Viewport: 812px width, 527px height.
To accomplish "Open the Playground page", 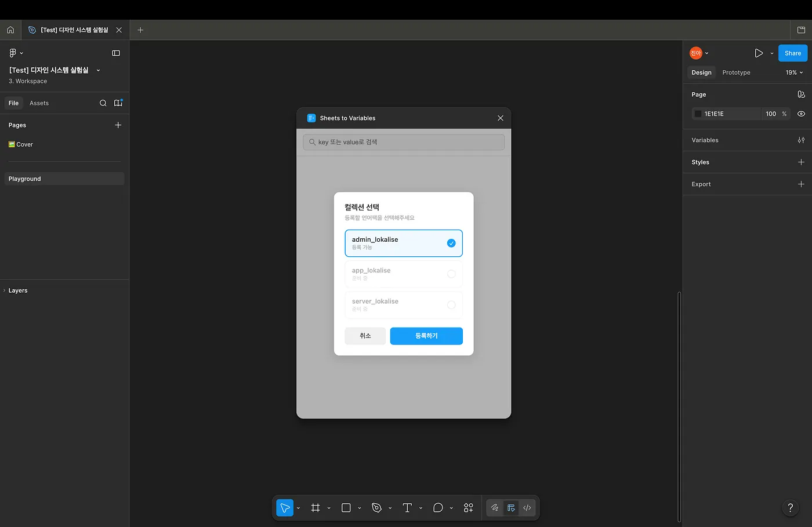I will click(x=64, y=179).
